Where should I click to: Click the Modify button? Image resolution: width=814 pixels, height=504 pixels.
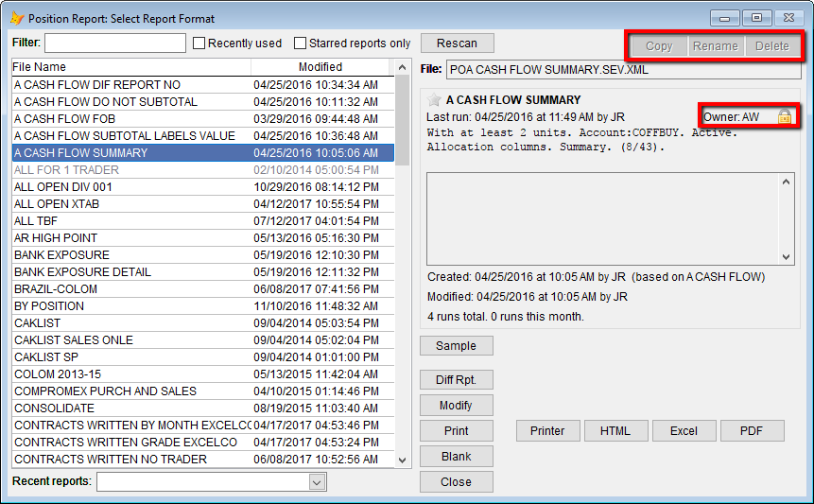coord(457,406)
